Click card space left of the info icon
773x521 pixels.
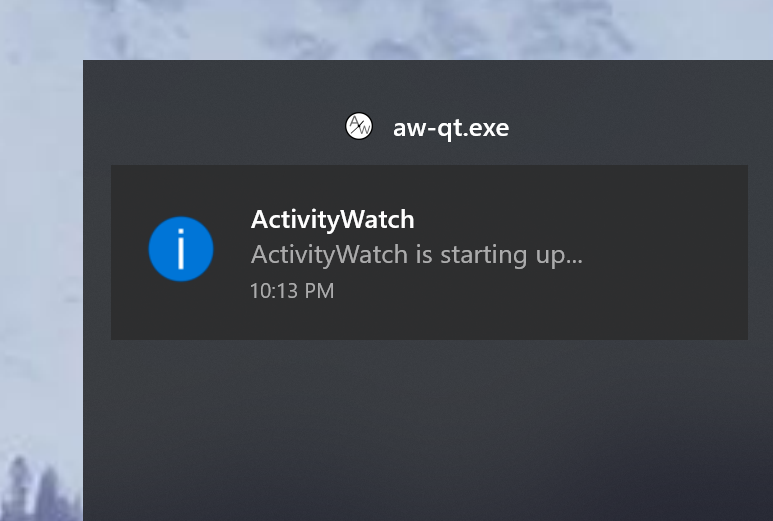click(129, 249)
